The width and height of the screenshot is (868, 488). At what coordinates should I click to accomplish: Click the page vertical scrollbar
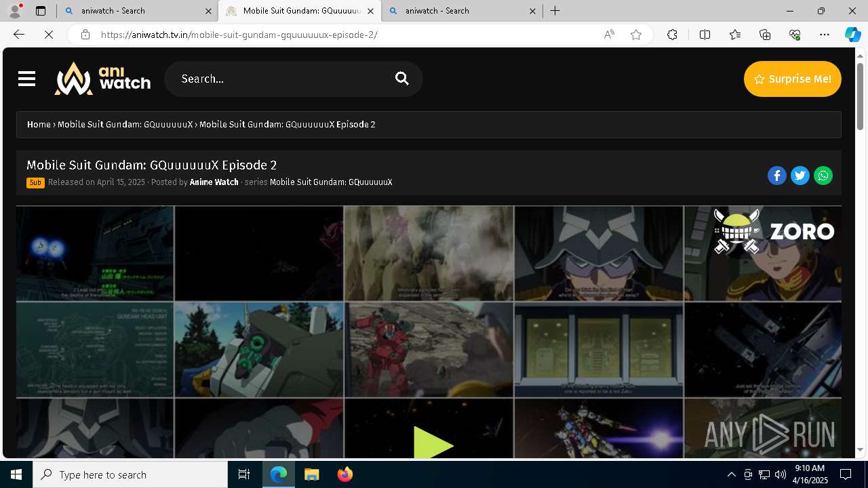point(861,96)
